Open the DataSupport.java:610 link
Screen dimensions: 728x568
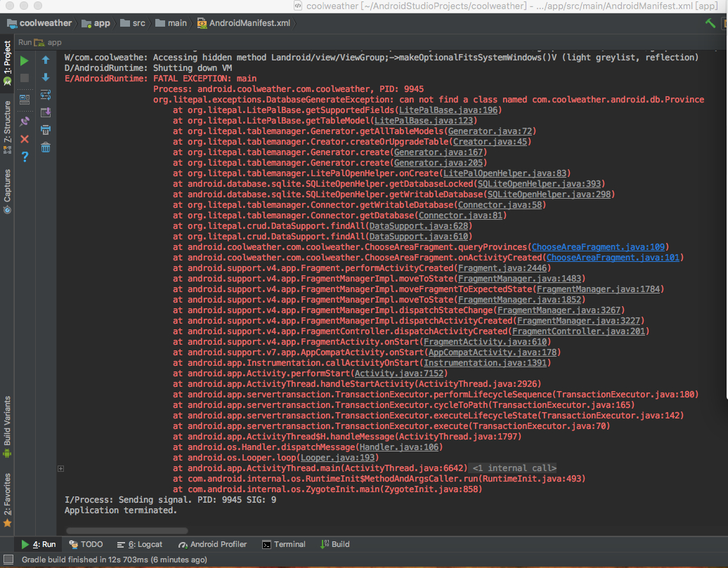click(x=418, y=237)
